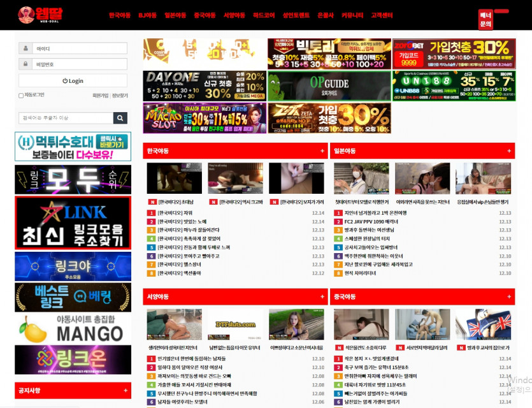532x408 pixels.
Task: Click the magnifying glass search icon
Action: 120,118
